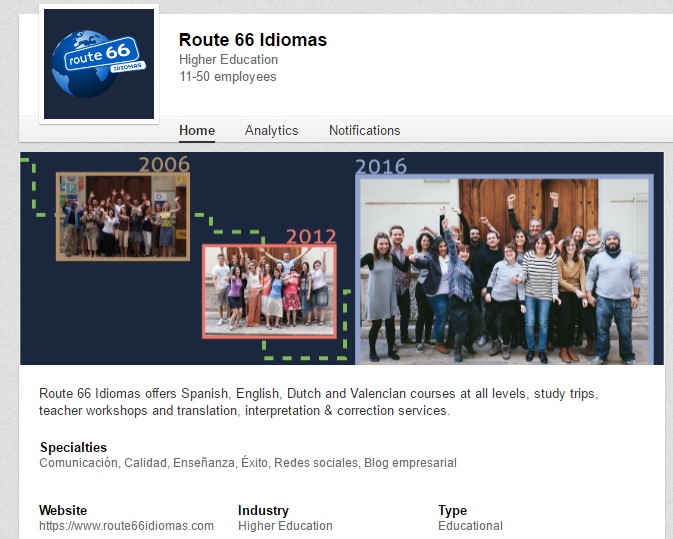
Task: Click Higher Education below the company name
Action: 228,60
